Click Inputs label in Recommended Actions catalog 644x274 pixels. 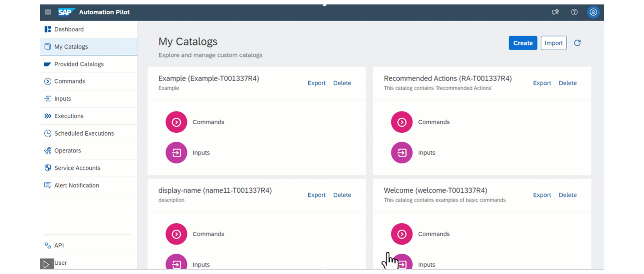(x=426, y=152)
